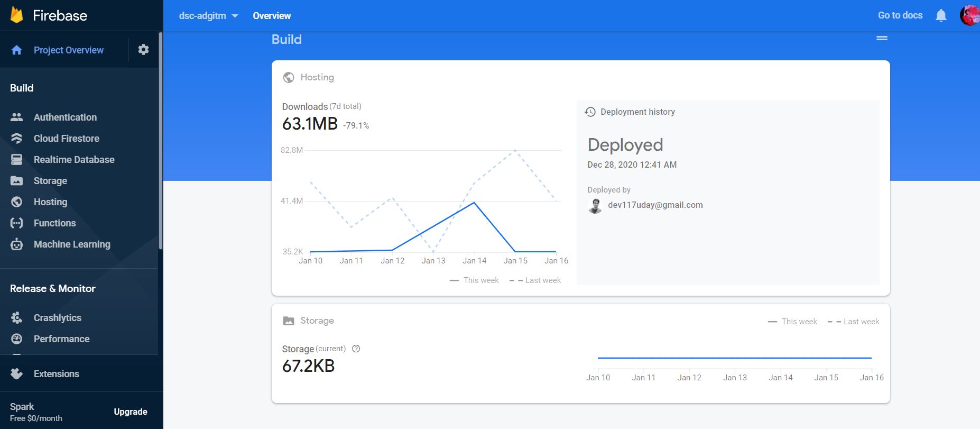Click the Extensions icon
This screenshot has height=429, width=980.
click(x=16, y=374)
